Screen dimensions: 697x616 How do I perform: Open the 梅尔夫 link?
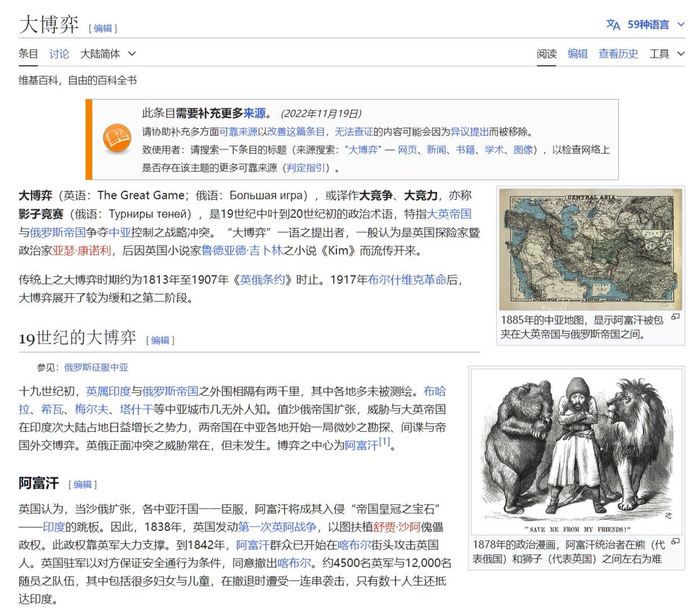(92, 410)
